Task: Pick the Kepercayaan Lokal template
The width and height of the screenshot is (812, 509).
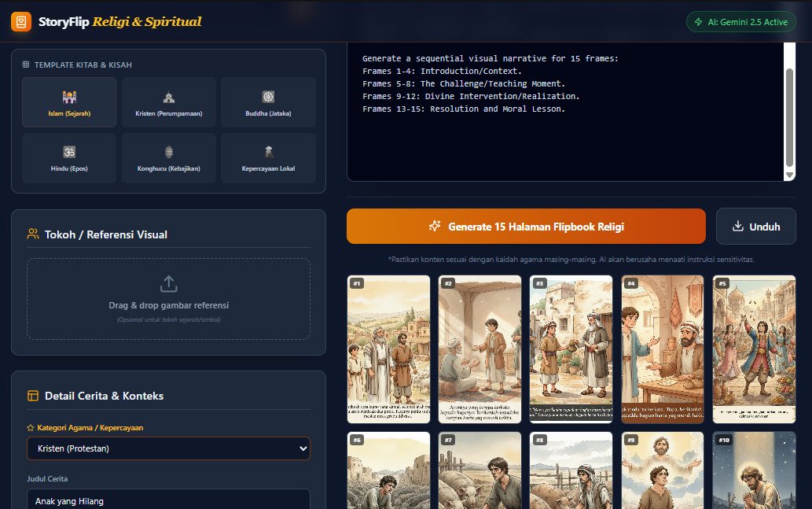Action: pyautogui.click(x=268, y=158)
